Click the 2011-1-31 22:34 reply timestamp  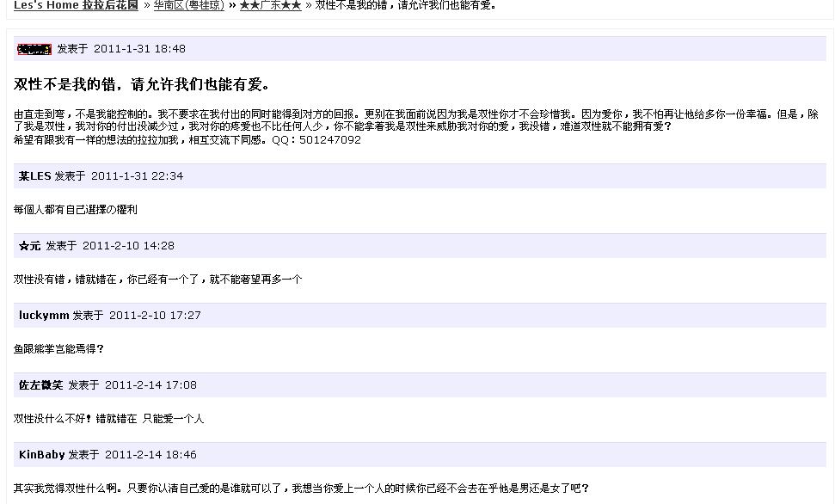137,176
